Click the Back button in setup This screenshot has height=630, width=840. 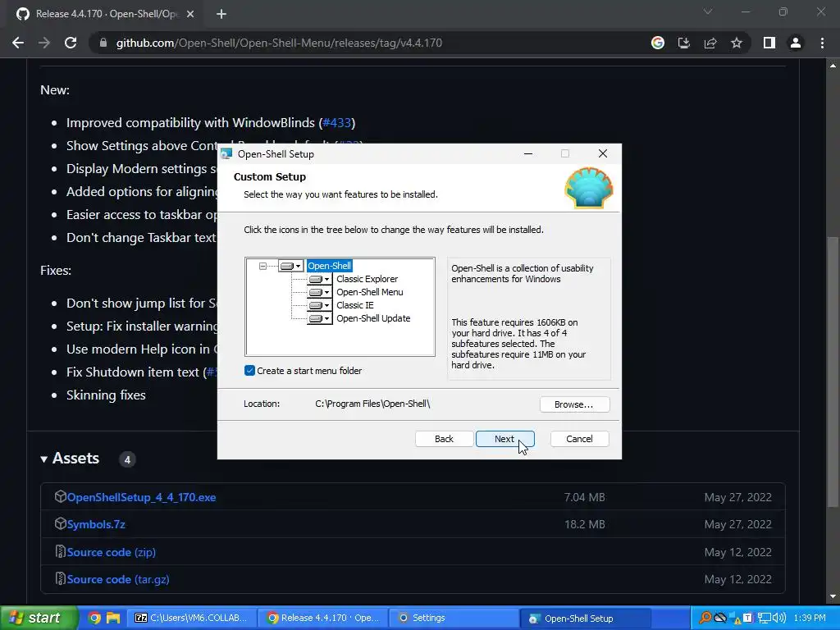pyautogui.click(x=444, y=439)
